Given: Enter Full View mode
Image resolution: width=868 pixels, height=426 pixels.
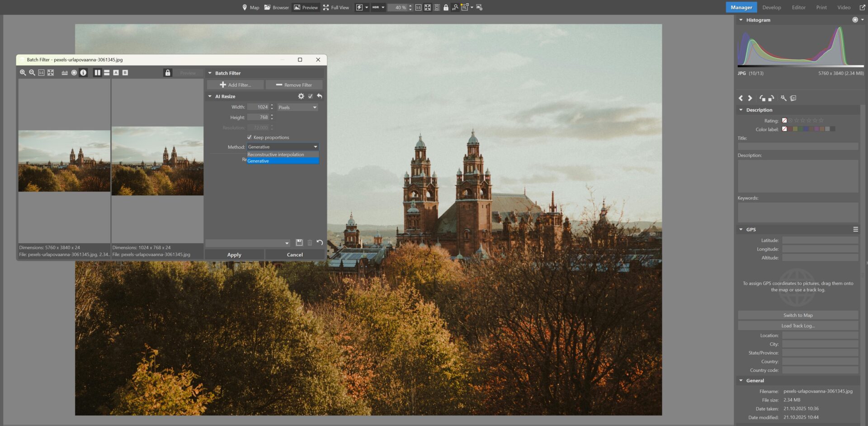Looking at the screenshot, I should pos(336,7).
